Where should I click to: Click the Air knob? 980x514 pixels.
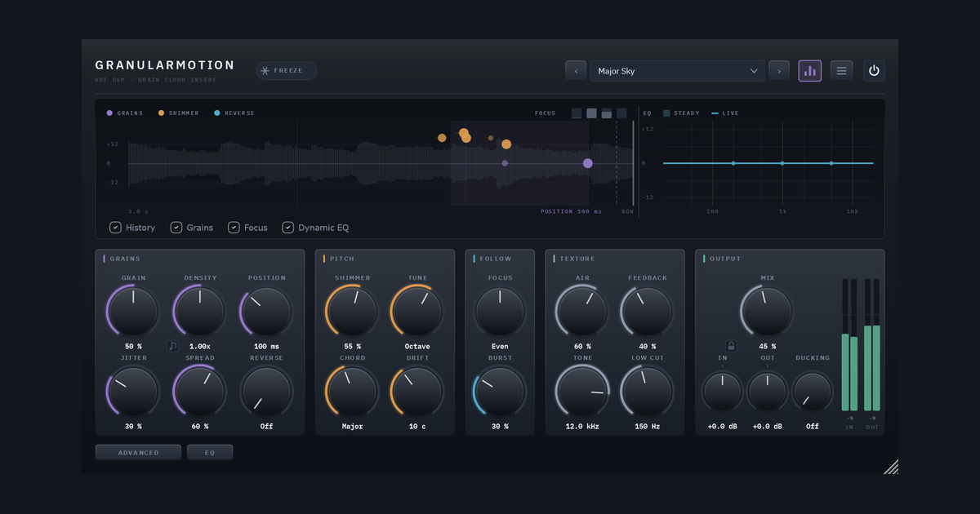(582, 311)
